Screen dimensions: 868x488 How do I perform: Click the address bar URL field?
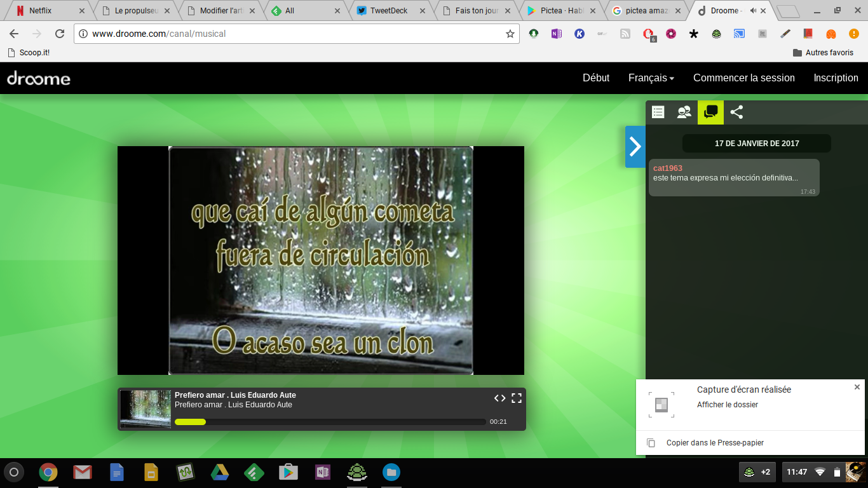pos(295,34)
